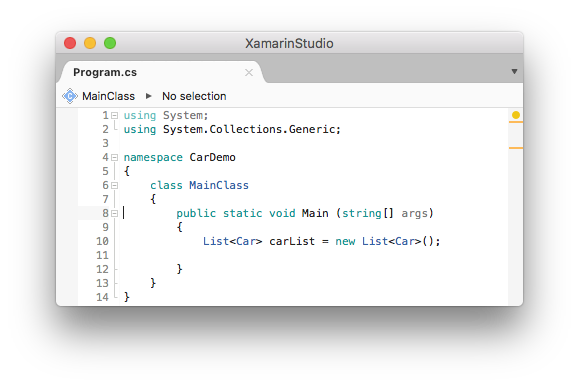Click line number 3 in the gutter
The image size is (579, 386).
coord(106,143)
